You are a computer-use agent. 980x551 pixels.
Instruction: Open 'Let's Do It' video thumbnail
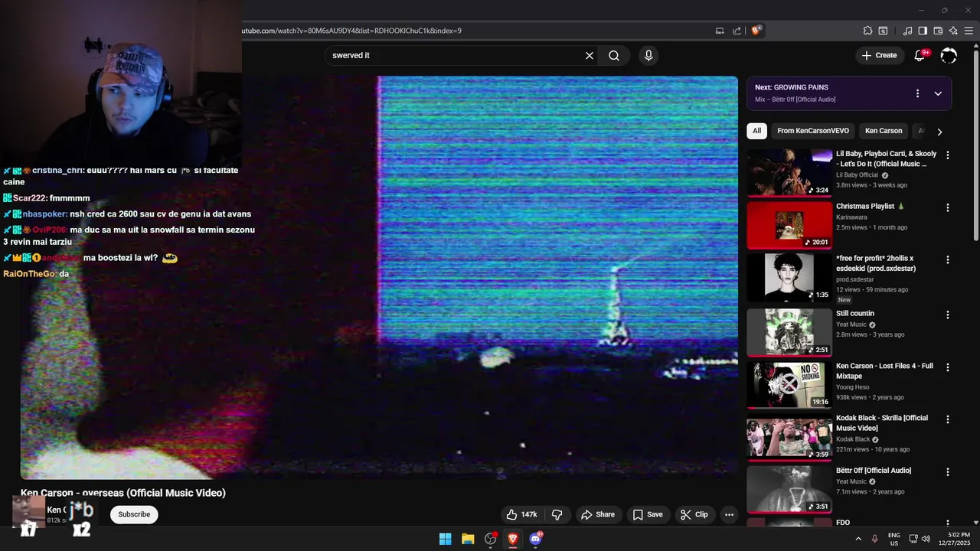pos(789,173)
